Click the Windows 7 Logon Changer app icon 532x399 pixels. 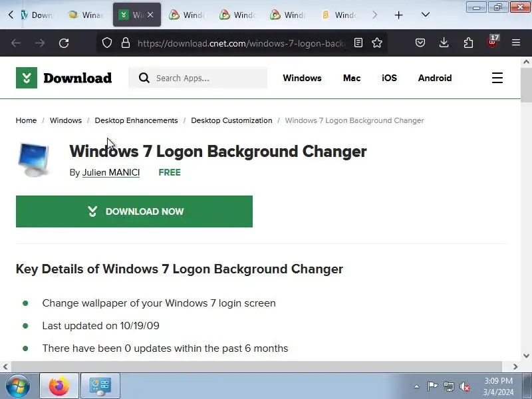pos(33,160)
